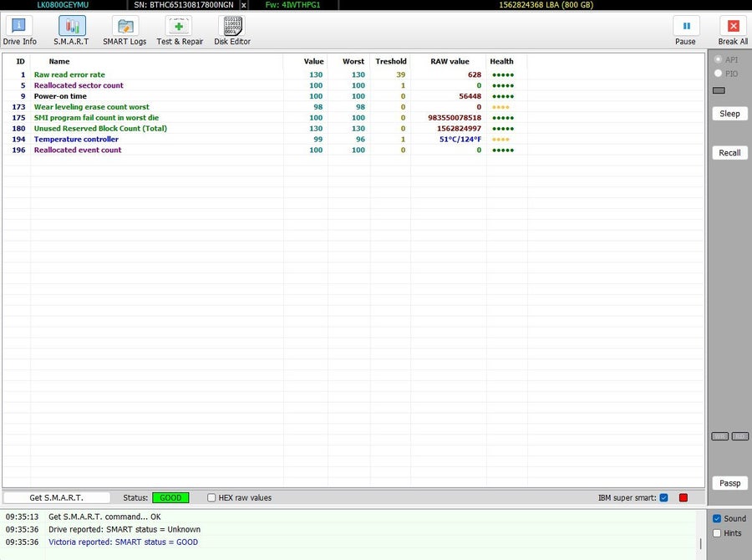Click log entry Get S.M.A.R.T. command... OK
This screenshot has height=560, width=752.
pos(104,517)
